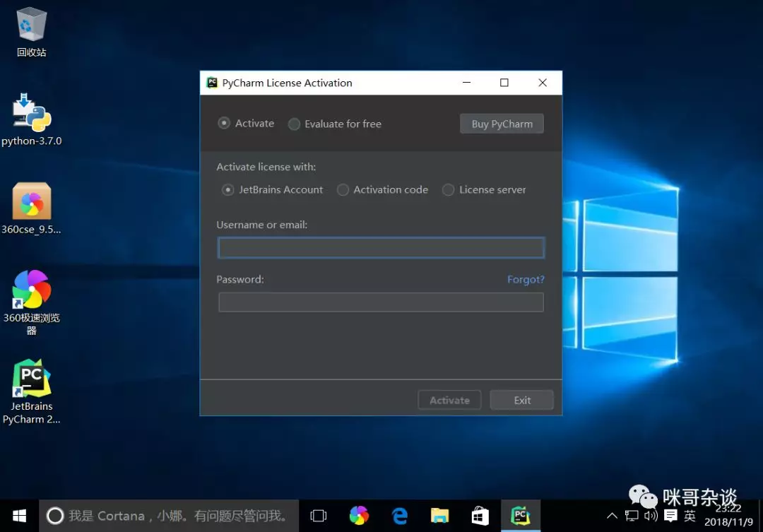This screenshot has height=532, width=763.
Task: Click the PyCharm taskbar icon
Action: 521,516
